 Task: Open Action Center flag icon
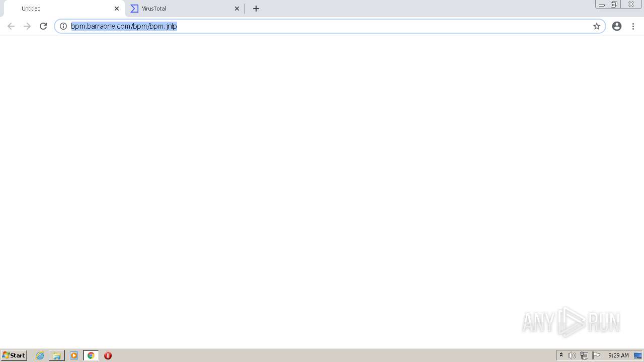596,355
